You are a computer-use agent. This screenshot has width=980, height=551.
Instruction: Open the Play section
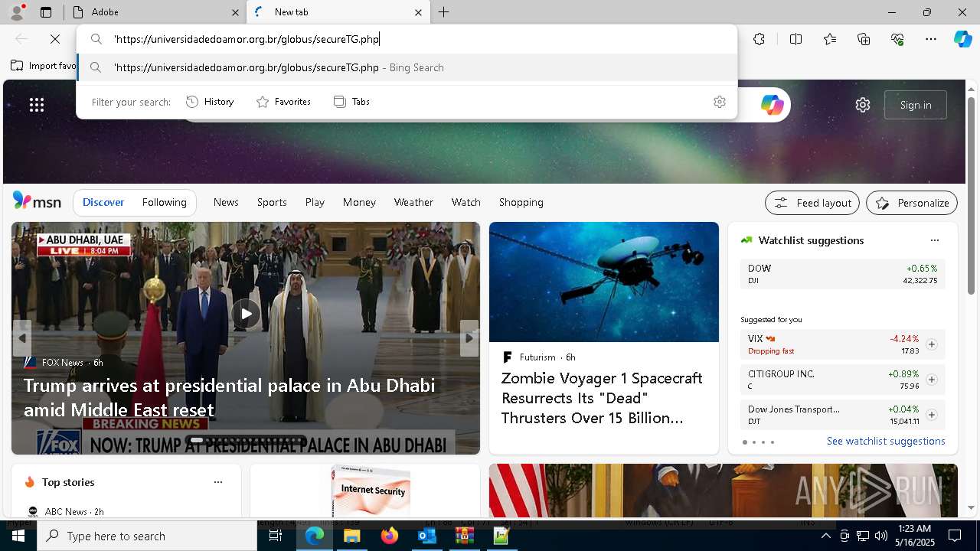(315, 202)
